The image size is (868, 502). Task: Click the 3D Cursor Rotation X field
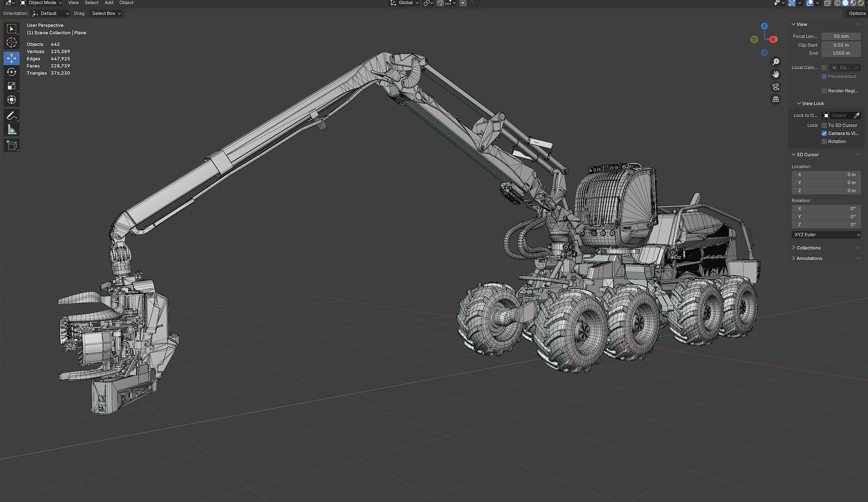click(x=826, y=208)
